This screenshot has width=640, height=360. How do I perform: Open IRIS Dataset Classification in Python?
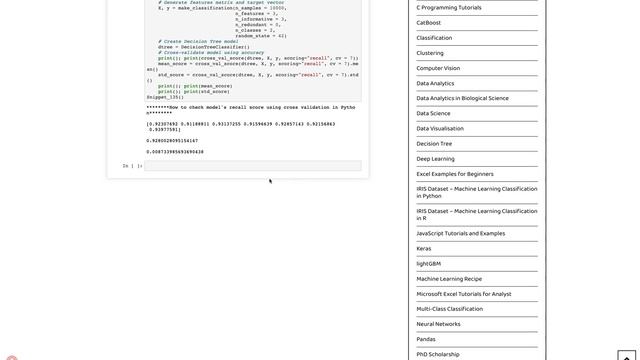tap(477, 192)
